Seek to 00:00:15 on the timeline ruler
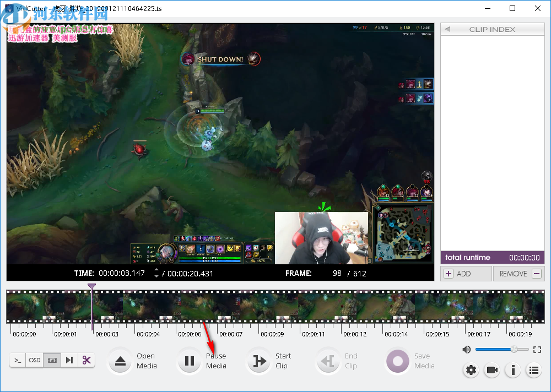The height and width of the screenshot is (392, 551). click(x=437, y=334)
